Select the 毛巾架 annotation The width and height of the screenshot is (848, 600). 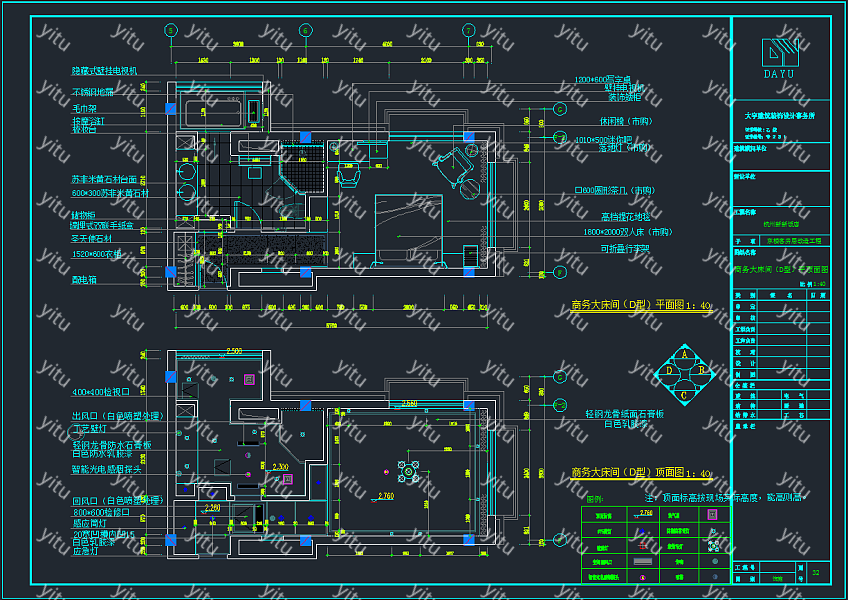(84, 109)
